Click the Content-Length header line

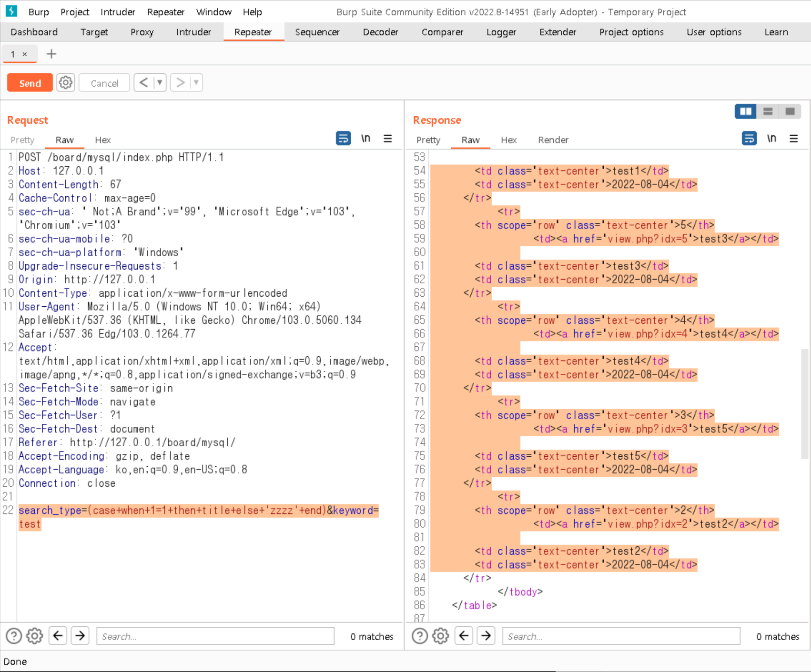[70, 184]
